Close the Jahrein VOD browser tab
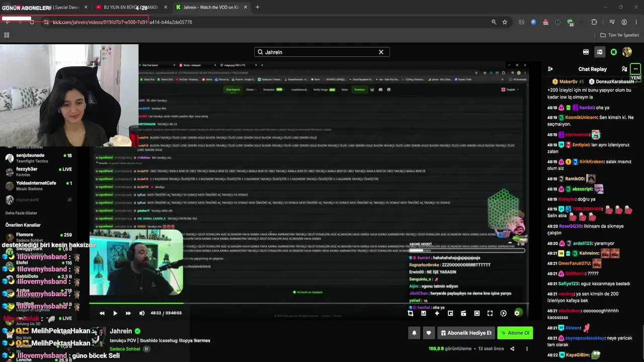The image size is (644, 362). point(245,8)
